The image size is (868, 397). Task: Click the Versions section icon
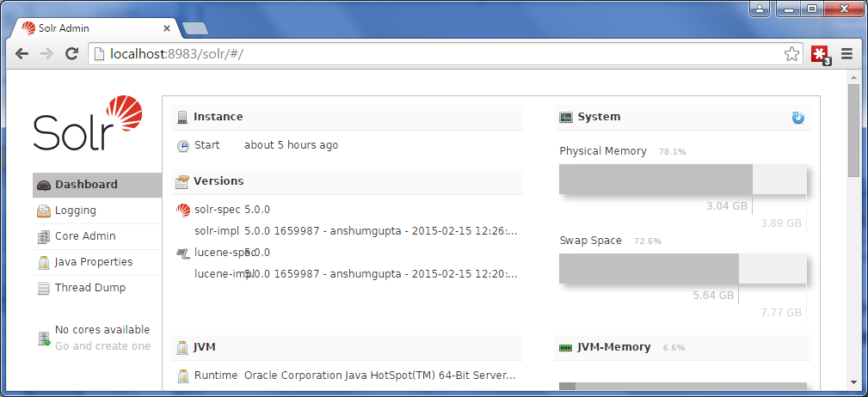(x=182, y=181)
